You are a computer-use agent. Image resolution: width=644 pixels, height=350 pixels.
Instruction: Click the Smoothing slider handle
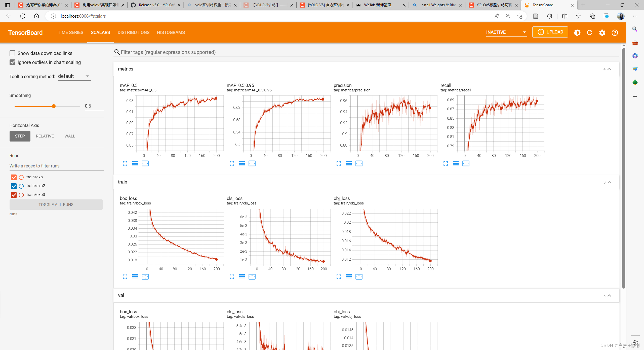click(x=54, y=106)
